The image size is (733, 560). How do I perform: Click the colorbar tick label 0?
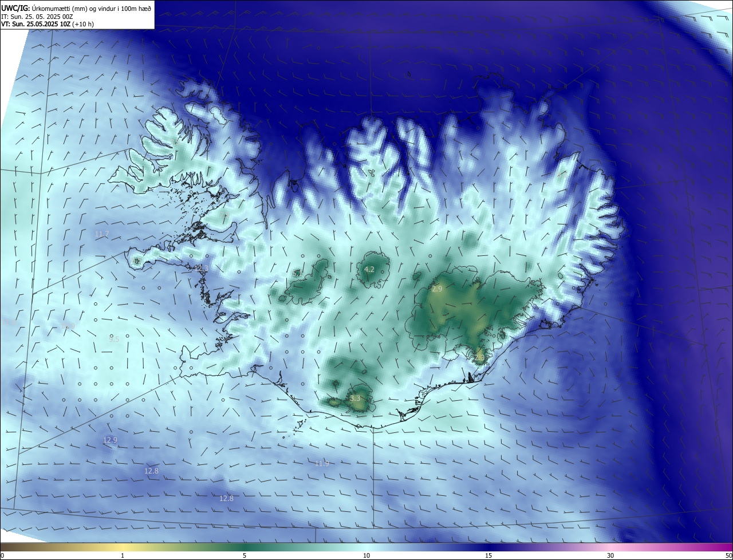[2, 555]
